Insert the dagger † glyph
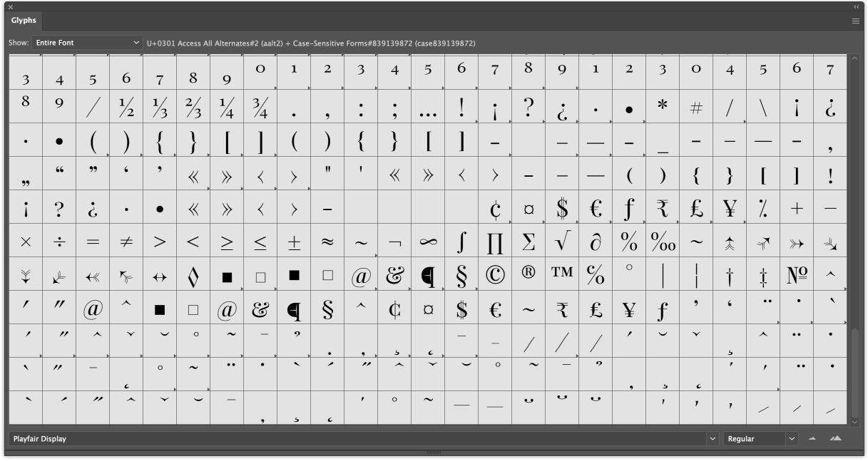 (730, 274)
